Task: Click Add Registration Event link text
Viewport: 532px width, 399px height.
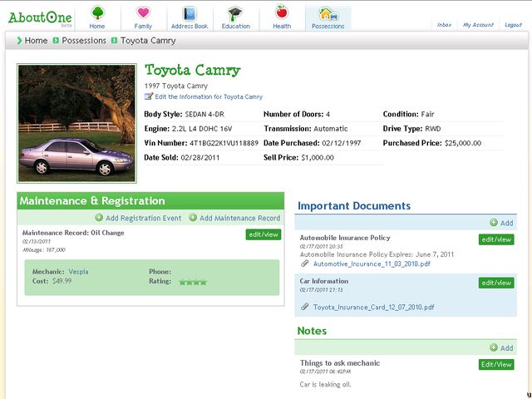Action: point(144,218)
